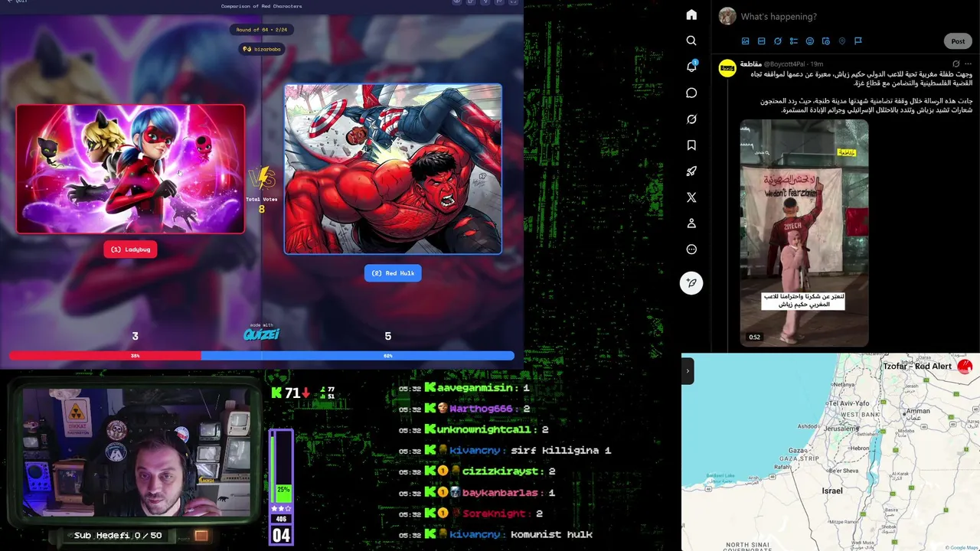This screenshot has height=551, width=980.
Task: Select the Red Hulk character image
Action: click(393, 168)
